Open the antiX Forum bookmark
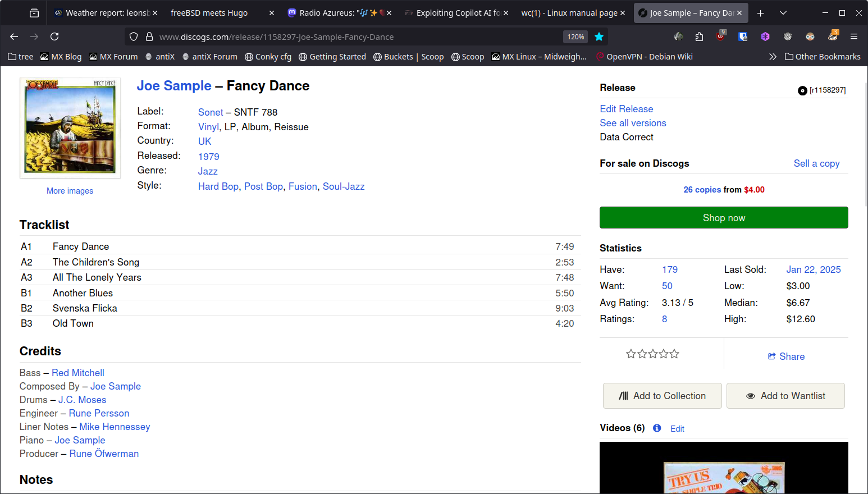The image size is (868, 494). coord(210,57)
